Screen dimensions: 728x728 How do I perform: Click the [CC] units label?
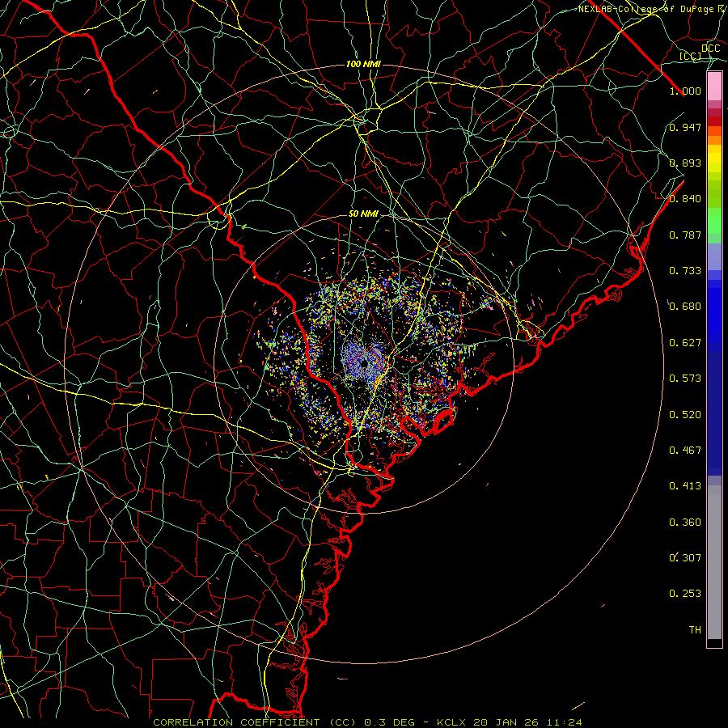[x=691, y=57]
